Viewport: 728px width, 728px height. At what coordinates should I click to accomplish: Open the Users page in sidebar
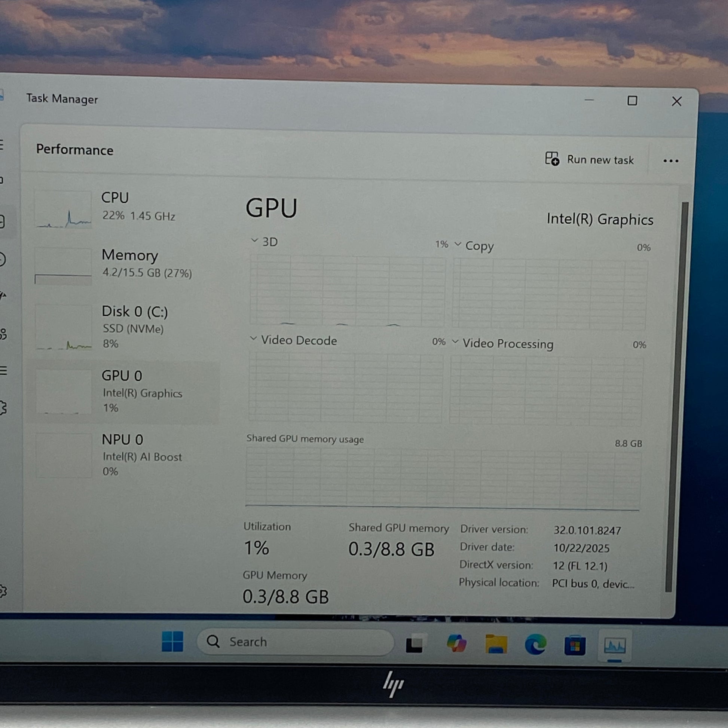pyautogui.click(x=2, y=334)
